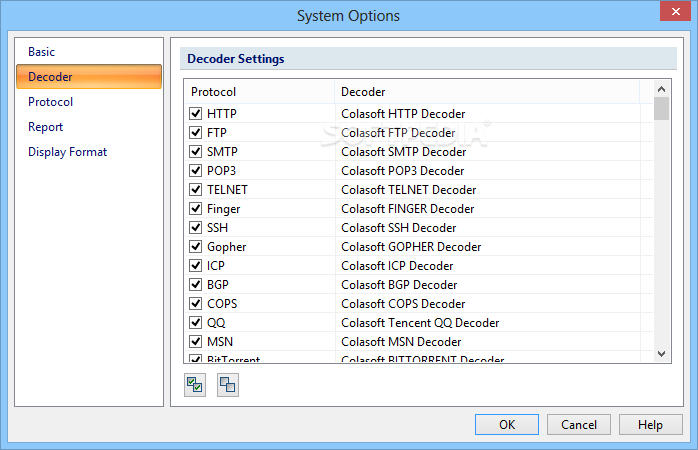
Task: Click the decoder list scrollbar thumb
Action: click(661, 109)
